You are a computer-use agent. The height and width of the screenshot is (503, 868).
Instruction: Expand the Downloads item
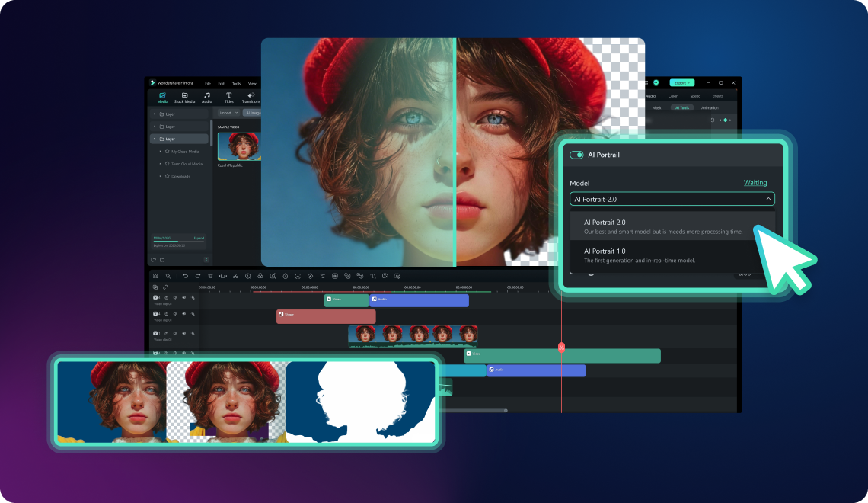tap(161, 176)
